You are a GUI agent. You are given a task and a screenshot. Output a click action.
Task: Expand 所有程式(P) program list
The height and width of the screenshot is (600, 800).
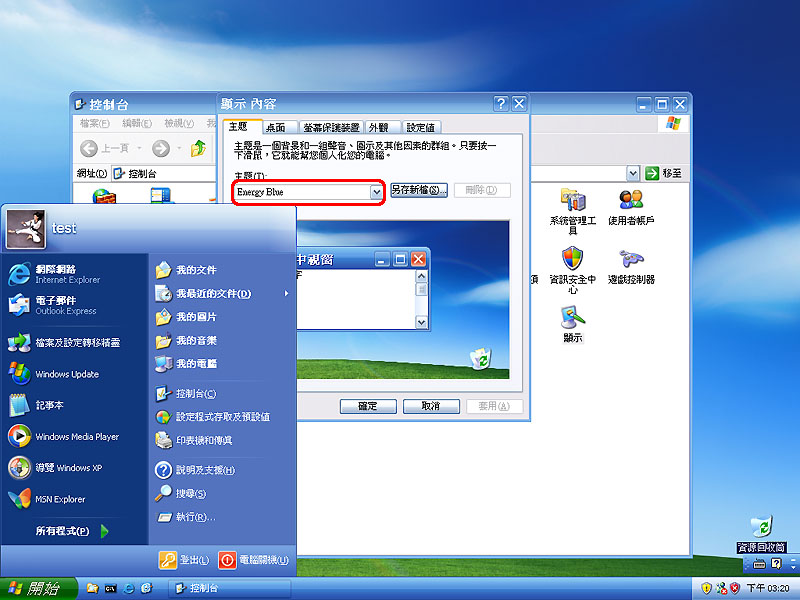point(72,531)
